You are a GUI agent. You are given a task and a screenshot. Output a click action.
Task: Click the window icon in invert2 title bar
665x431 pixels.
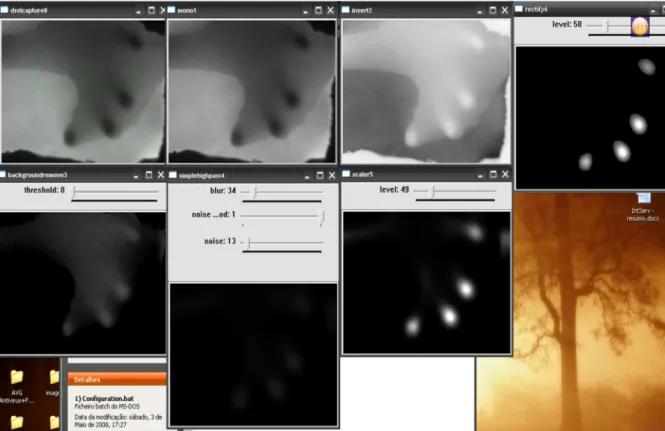pos(346,10)
